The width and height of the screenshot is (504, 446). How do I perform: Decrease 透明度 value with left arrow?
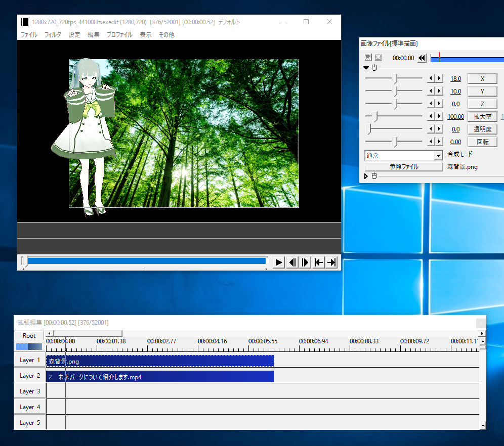click(431, 129)
